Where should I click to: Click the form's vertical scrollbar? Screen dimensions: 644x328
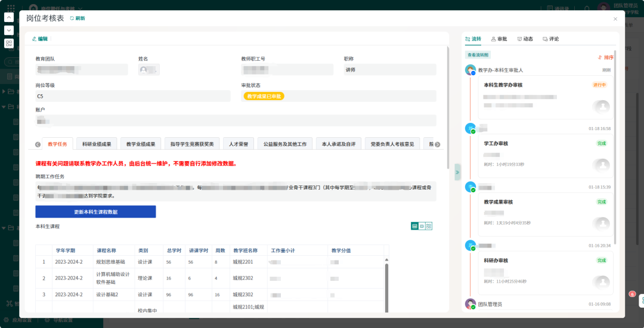pos(448,107)
